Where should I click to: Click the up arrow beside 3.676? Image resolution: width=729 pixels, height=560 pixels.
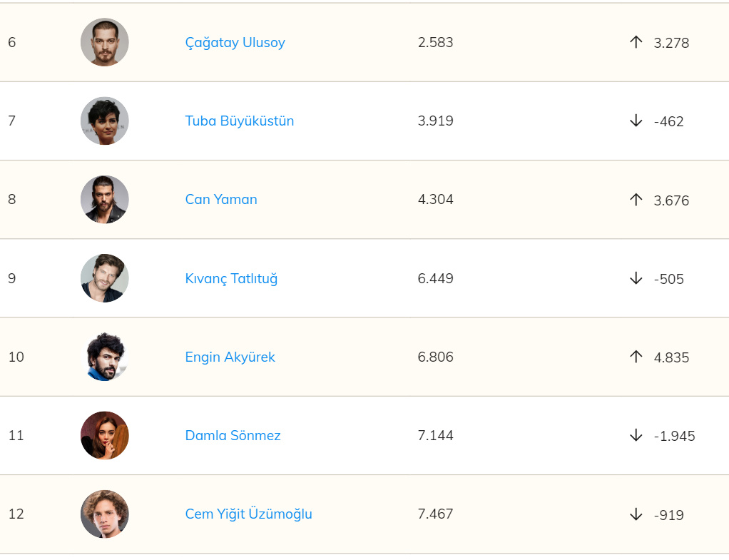click(636, 200)
